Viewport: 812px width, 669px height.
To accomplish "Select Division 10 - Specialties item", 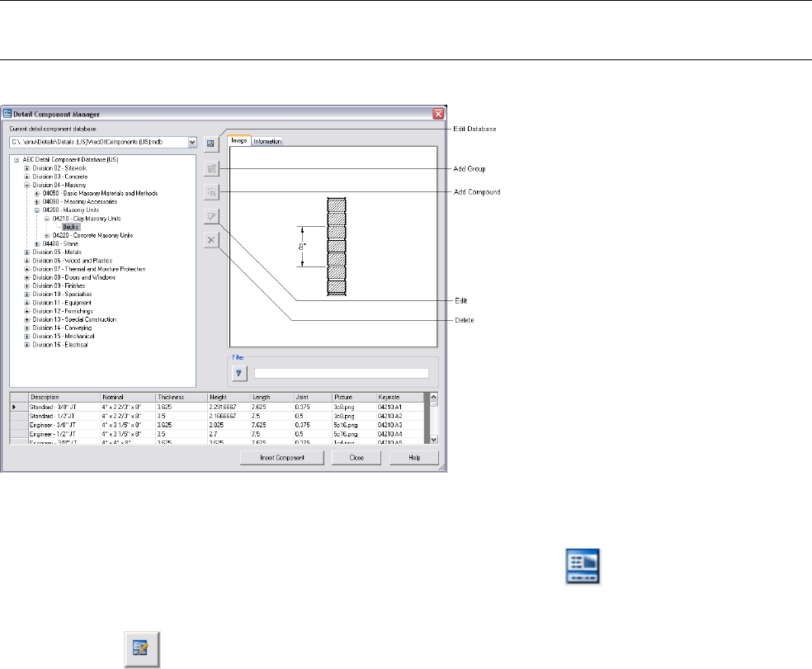I will [x=62, y=294].
